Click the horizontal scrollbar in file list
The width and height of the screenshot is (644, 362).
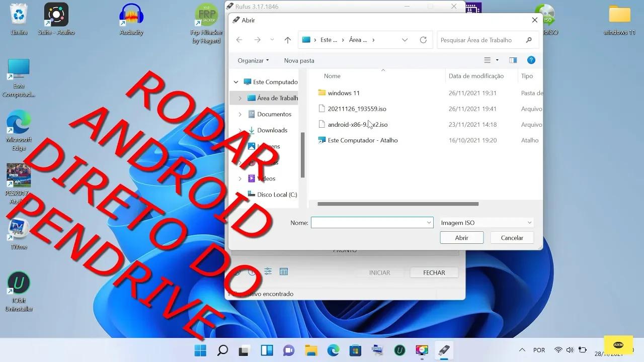(x=397, y=204)
